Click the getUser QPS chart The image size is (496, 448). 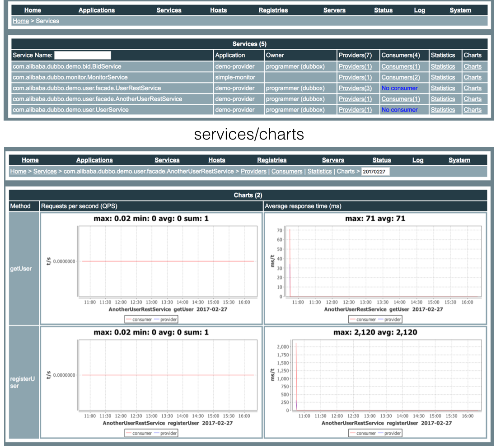[x=151, y=268]
